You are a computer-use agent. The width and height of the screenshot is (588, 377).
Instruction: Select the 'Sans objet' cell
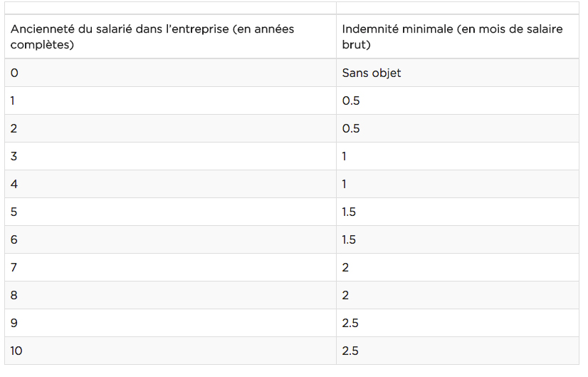[x=371, y=73]
